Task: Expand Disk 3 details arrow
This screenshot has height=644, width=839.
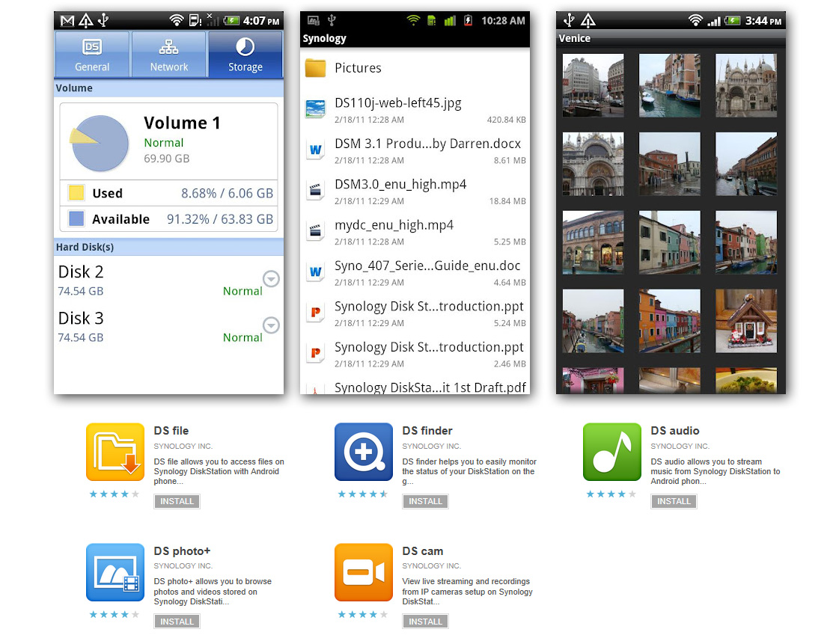Action: pyautogui.click(x=271, y=325)
